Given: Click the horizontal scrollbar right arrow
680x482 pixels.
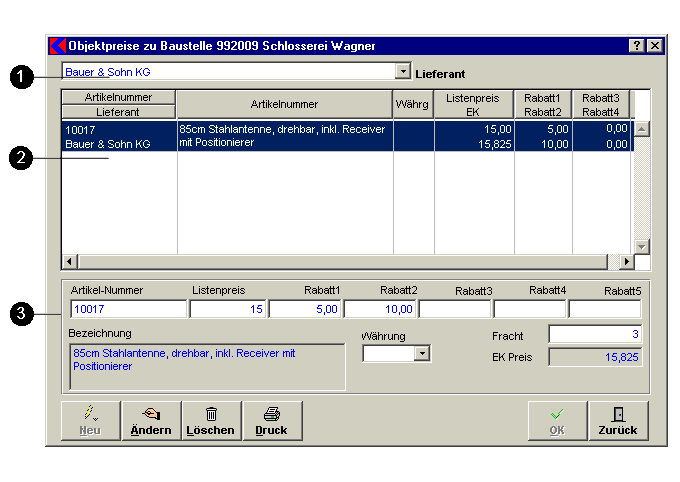Looking at the screenshot, I should [626, 262].
